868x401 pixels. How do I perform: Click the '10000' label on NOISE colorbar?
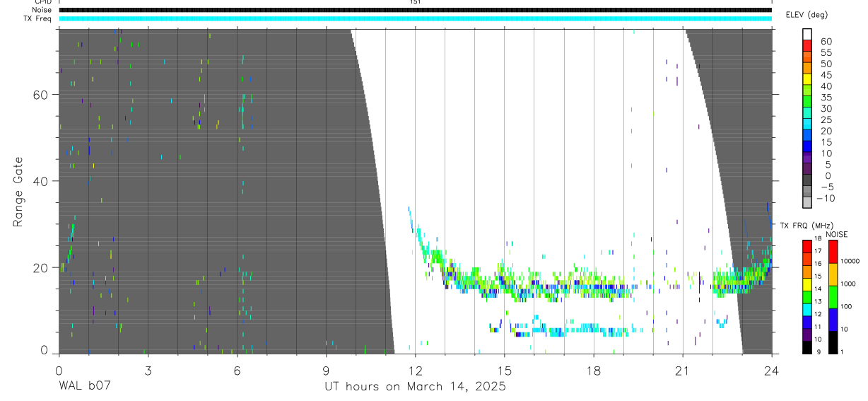[x=850, y=261]
